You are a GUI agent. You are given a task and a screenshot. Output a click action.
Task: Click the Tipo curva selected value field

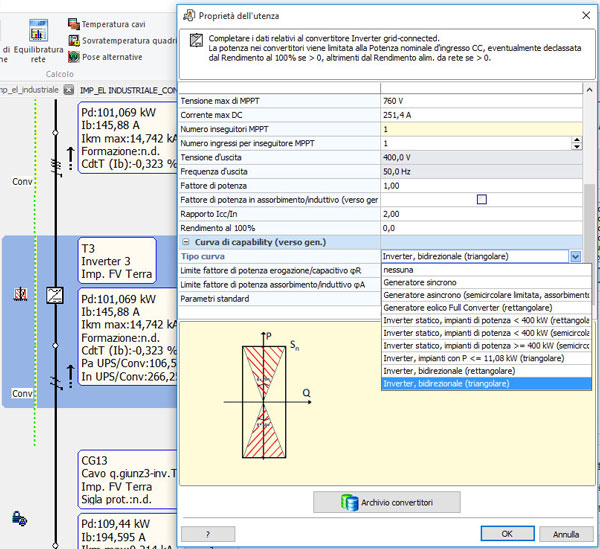pos(475,256)
